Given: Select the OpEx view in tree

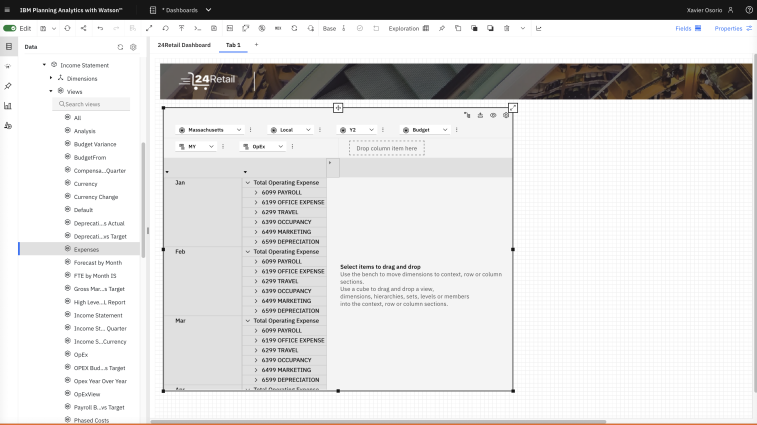Looking at the screenshot, I should (x=81, y=354).
